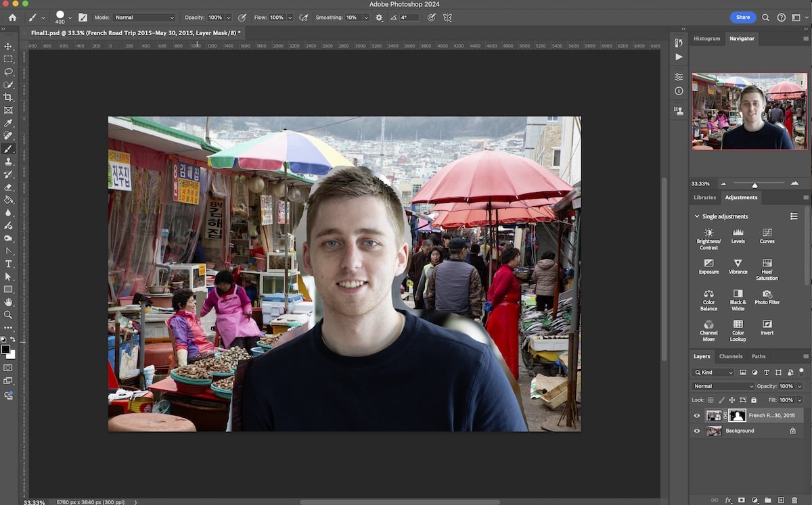This screenshot has height=505, width=812.
Task: Enable lock transparent pixels
Action: tap(709, 400)
